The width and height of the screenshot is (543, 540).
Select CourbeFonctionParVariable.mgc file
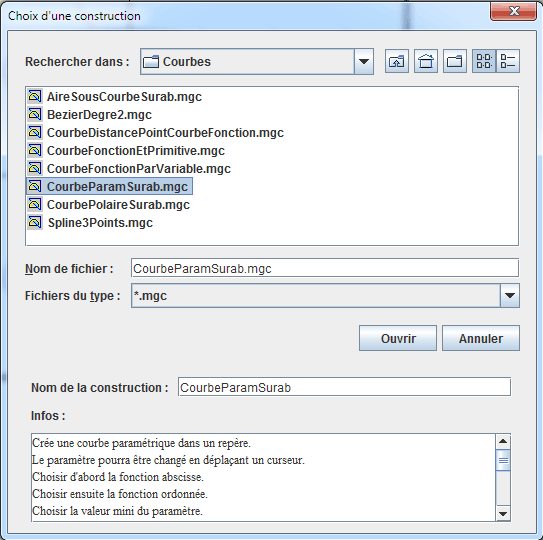tap(129, 169)
